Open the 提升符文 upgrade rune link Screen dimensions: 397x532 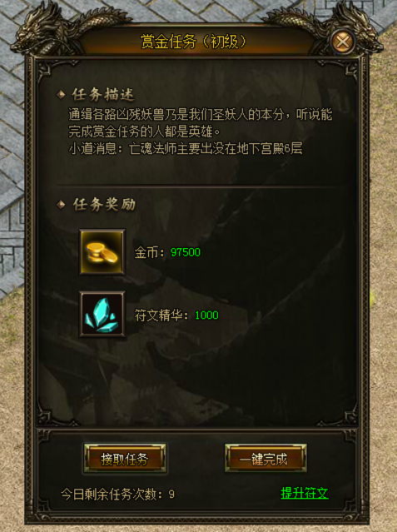305,494
